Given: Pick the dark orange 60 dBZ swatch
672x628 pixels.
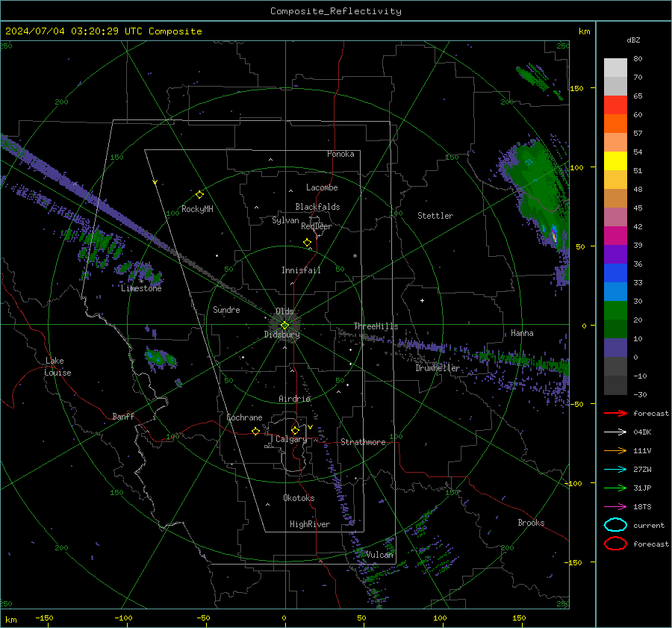Looking at the screenshot, I should (x=615, y=123).
